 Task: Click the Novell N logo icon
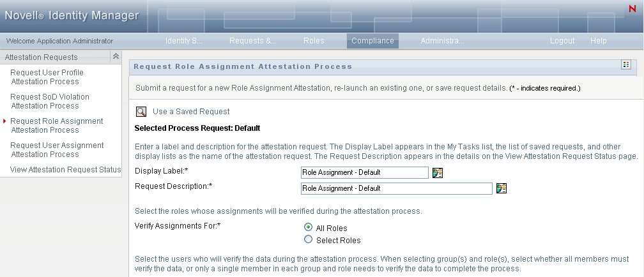point(632,9)
